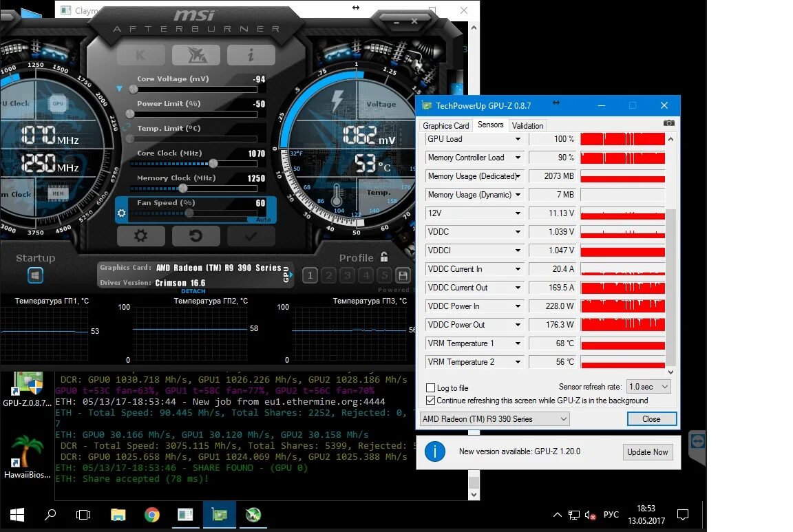Reset Afterburner settings with the circular arrow
The width and height of the screenshot is (793, 532).
point(195,235)
